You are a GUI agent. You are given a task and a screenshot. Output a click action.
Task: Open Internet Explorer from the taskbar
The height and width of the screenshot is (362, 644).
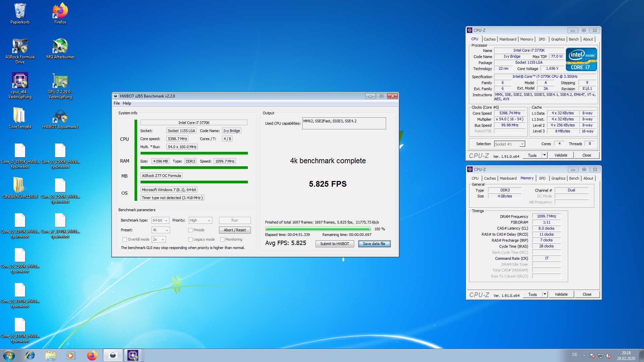30,355
